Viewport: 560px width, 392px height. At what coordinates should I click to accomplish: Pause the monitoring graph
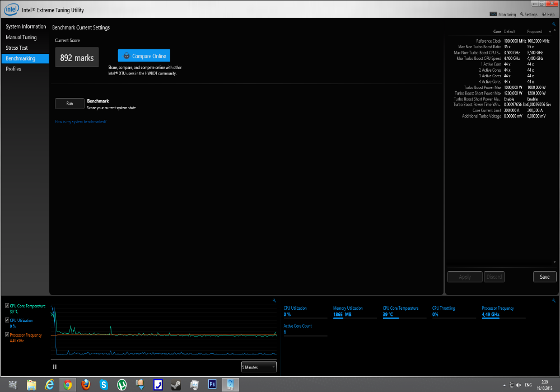[x=55, y=367]
